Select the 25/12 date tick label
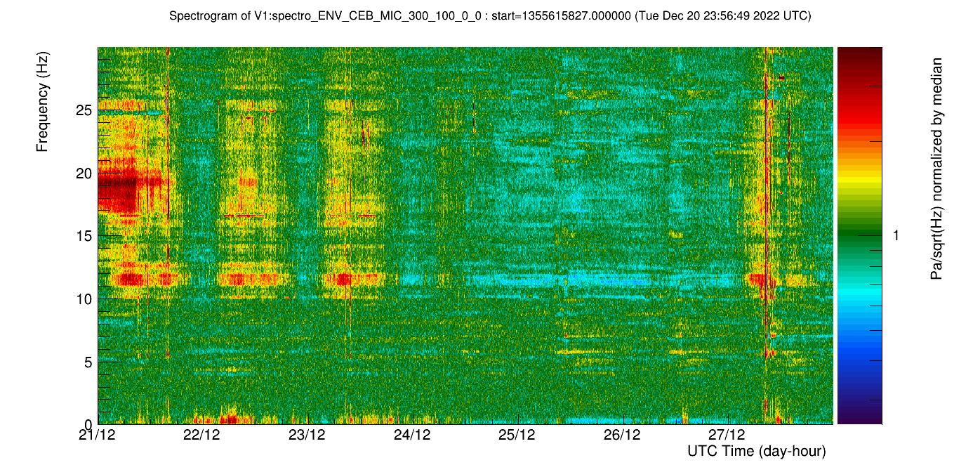The image size is (980, 472). tap(517, 435)
